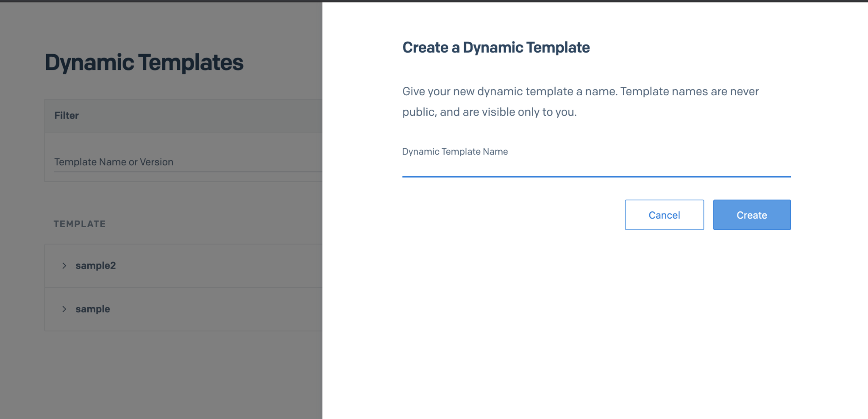This screenshot has height=419, width=868.
Task: Click the chevron next to sample2
Action: point(64,266)
